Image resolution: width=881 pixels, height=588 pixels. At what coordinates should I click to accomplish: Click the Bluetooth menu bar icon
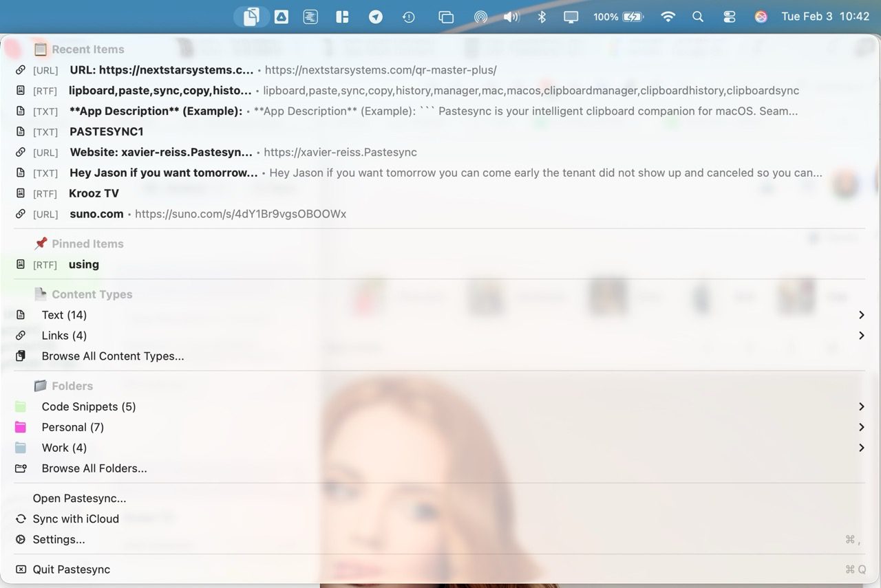pyautogui.click(x=542, y=17)
